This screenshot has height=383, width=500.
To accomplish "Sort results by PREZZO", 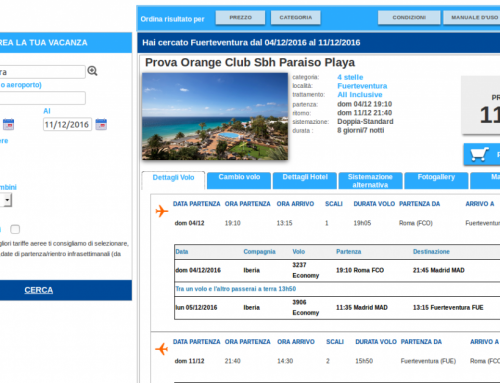I will (x=240, y=18).
